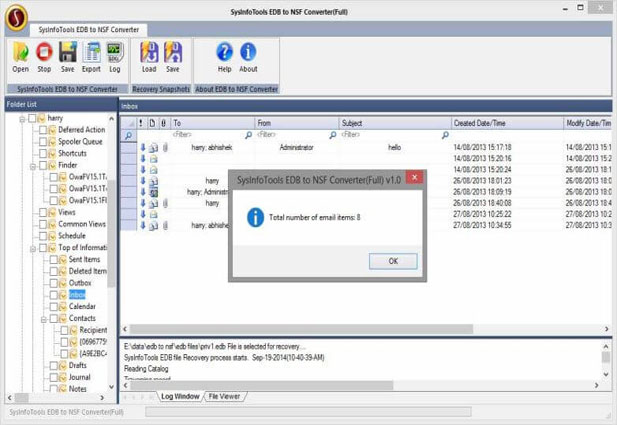Sort by Created Date/Time column header
Image resolution: width=617 pixels, height=425 pixels.
[507, 123]
